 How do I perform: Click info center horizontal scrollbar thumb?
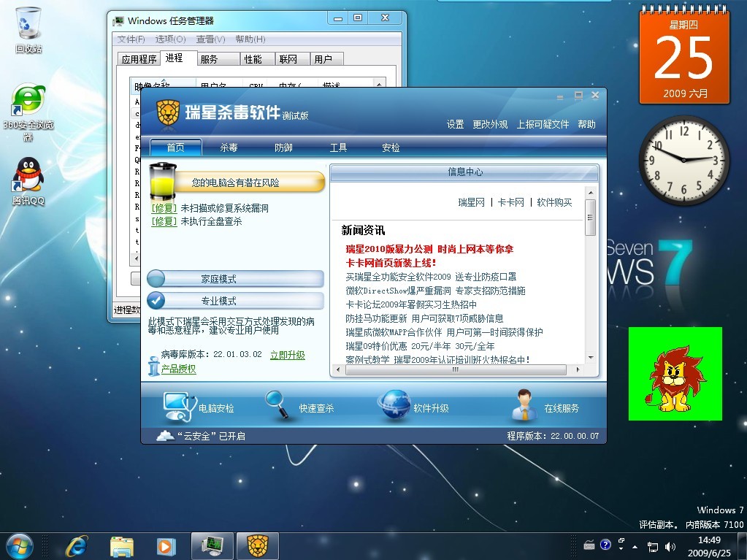point(456,369)
